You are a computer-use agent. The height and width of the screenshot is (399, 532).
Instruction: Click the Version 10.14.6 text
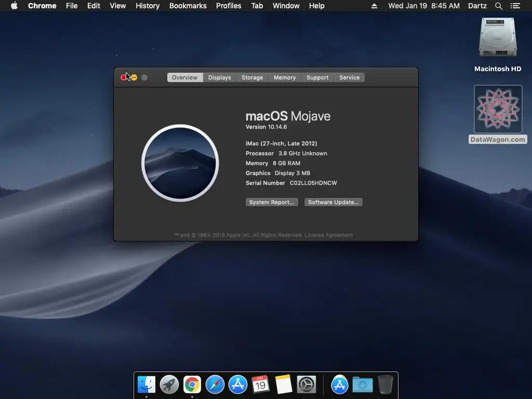(x=267, y=127)
